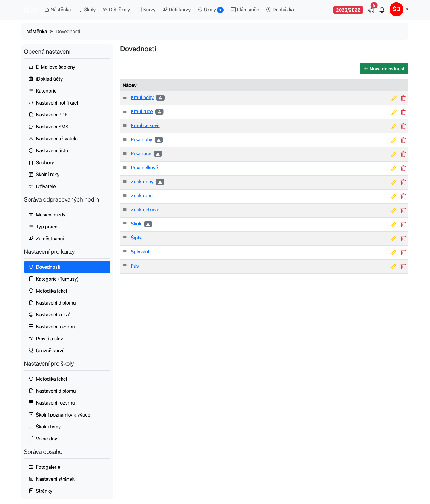Grab the reorder handle for Šipka row

pos(125,238)
